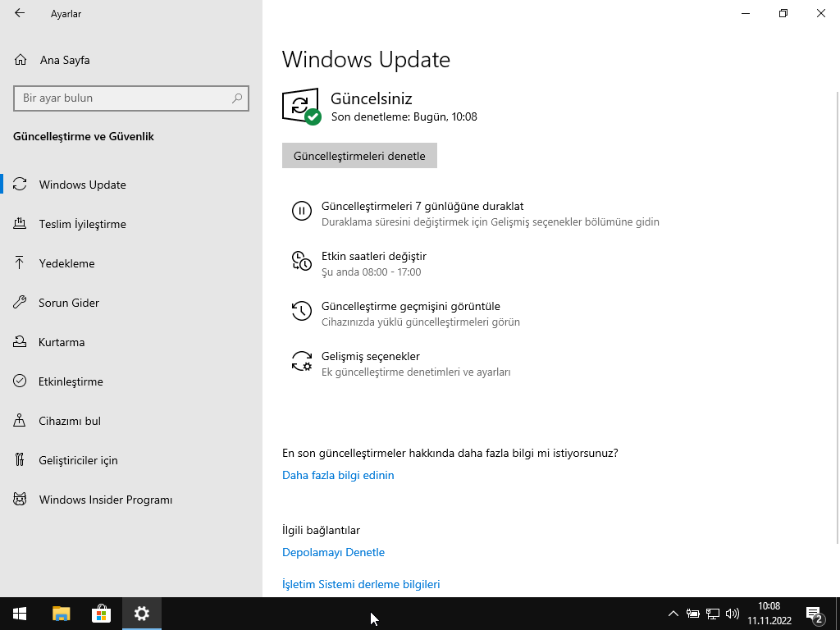
Task: Click the back arrow in Ayarlar
Action: point(20,13)
